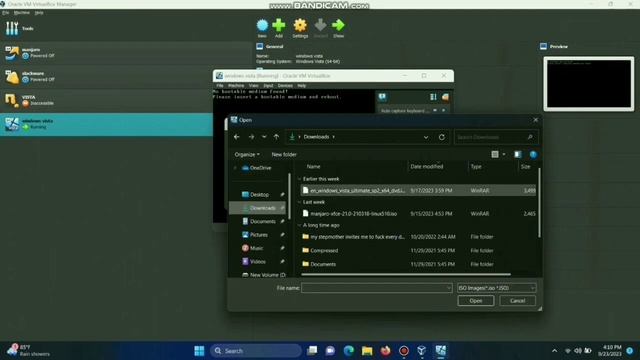Expand the OneDrive tree node
Viewport: 640px width, 360px height.
coord(235,168)
